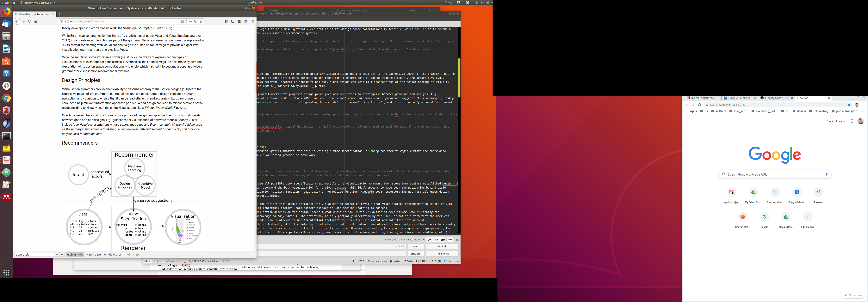Click Firefox Library icon in toolbar

pos(227,21)
